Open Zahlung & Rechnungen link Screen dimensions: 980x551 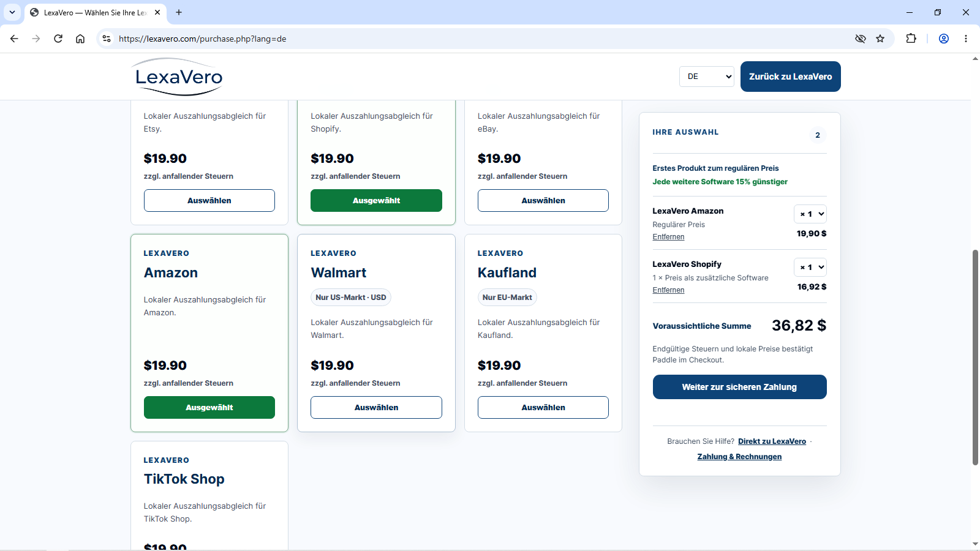pyautogui.click(x=739, y=457)
